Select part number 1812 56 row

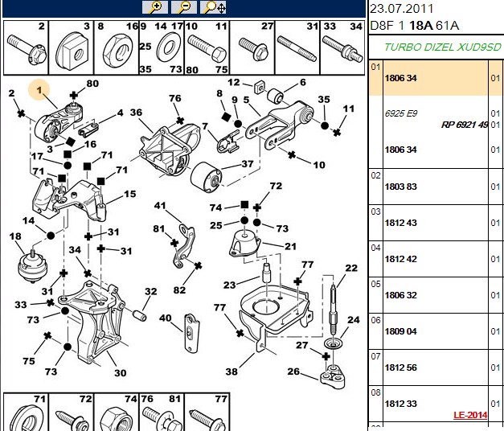point(436,367)
